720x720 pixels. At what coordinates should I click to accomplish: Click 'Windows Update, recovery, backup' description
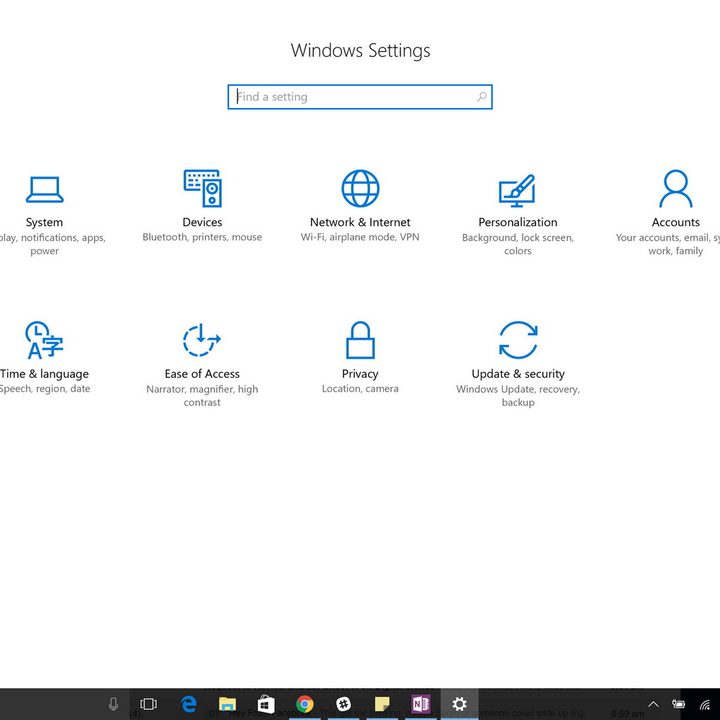point(518,395)
